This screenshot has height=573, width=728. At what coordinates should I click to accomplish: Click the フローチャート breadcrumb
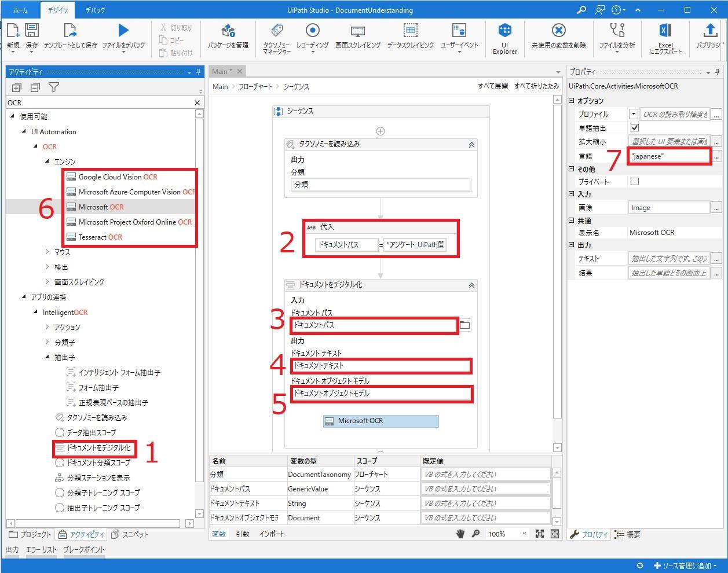click(x=255, y=86)
